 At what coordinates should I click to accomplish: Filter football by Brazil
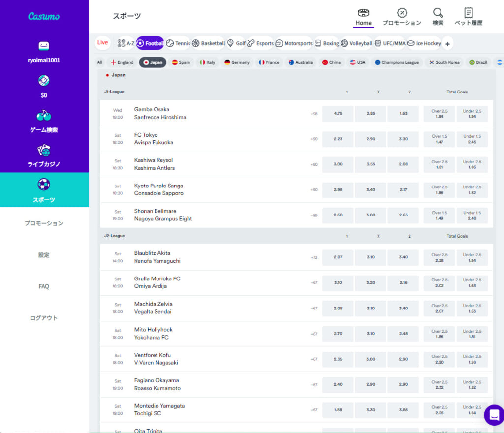pyautogui.click(x=478, y=62)
